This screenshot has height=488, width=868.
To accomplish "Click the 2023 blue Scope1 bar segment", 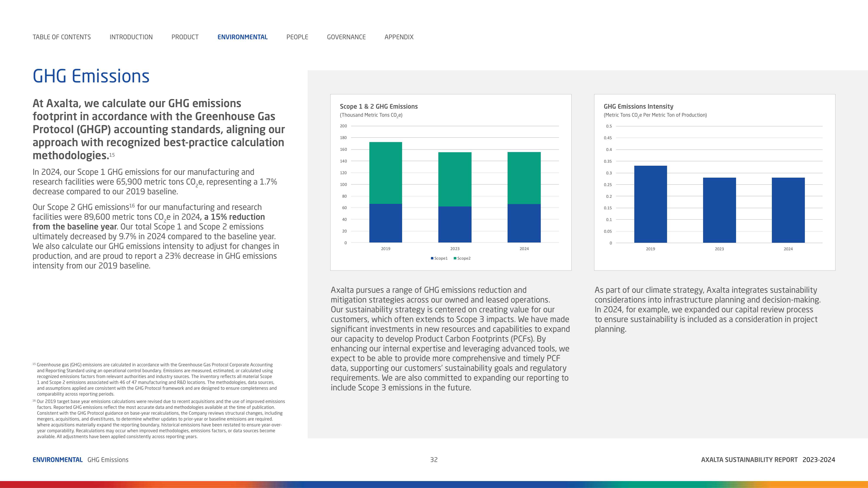I will 455,224.
